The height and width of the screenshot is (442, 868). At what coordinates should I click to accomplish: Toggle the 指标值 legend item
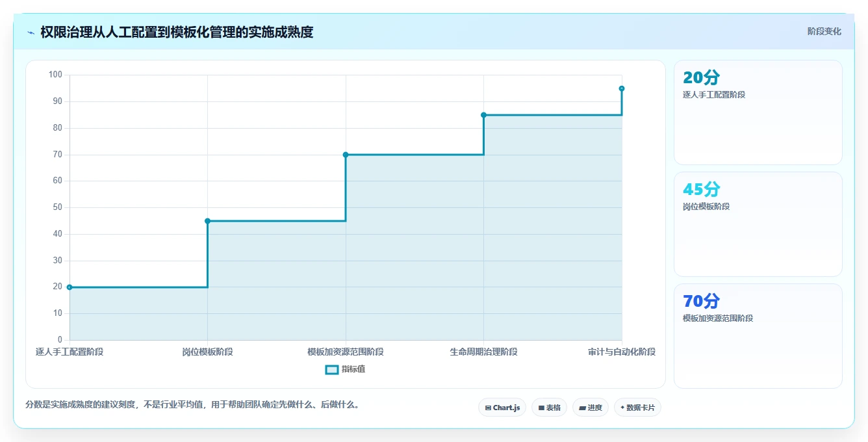coord(345,369)
